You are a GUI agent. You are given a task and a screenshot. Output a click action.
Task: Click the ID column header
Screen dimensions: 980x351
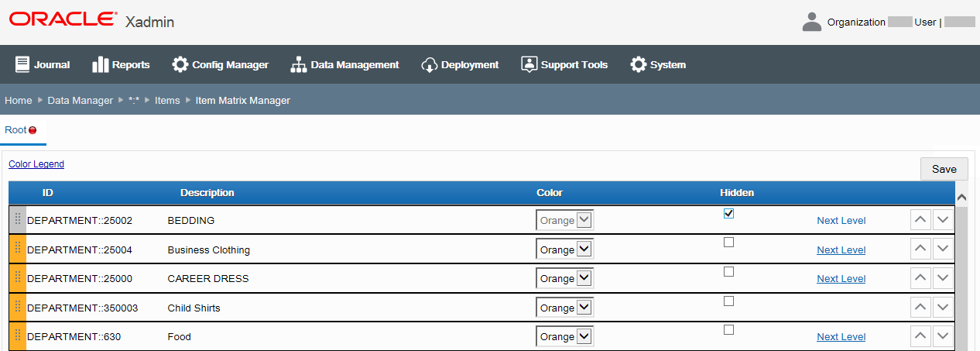[48, 192]
